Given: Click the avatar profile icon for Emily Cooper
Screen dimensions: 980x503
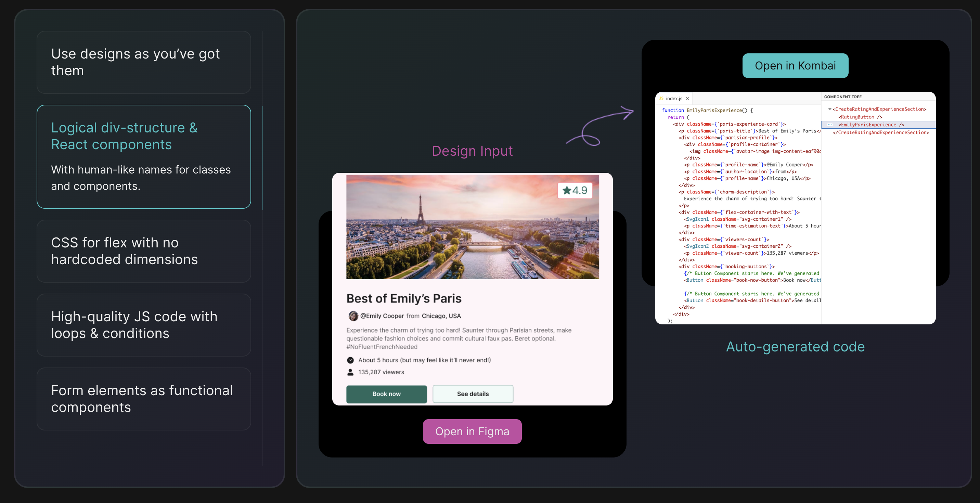Looking at the screenshot, I should [x=352, y=315].
